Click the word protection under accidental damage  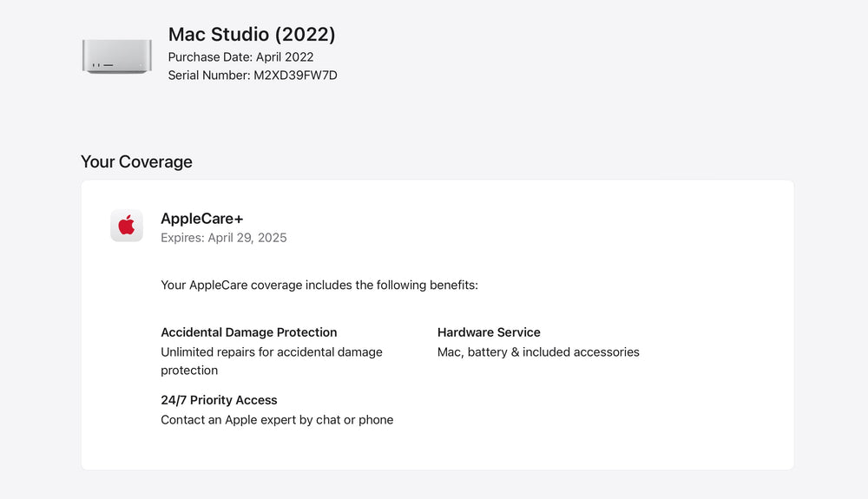(x=189, y=371)
